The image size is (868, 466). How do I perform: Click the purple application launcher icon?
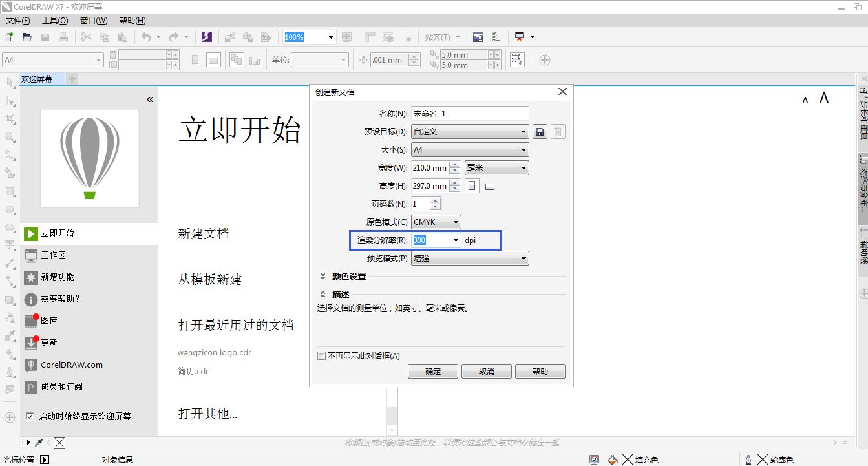207,37
